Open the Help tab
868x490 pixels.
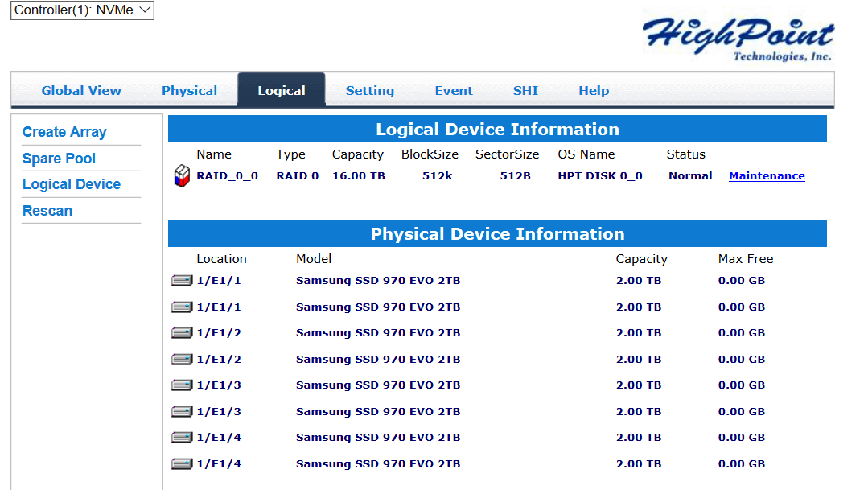[x=594, y=90]
